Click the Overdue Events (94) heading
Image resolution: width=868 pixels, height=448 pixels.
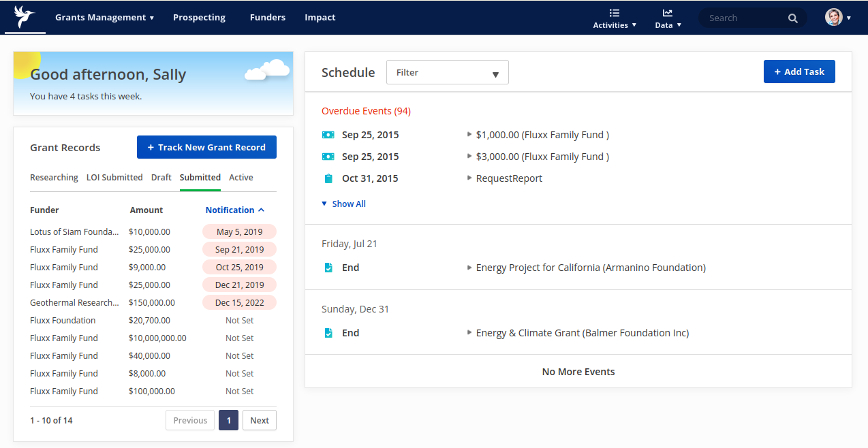point(366,111)
